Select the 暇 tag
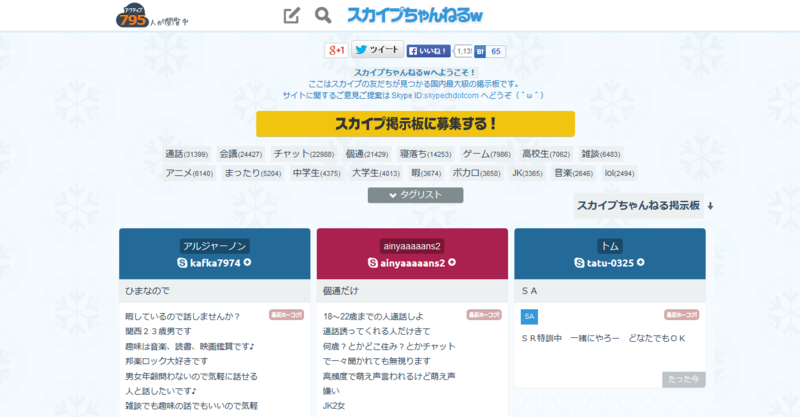 tap(426, 173)
